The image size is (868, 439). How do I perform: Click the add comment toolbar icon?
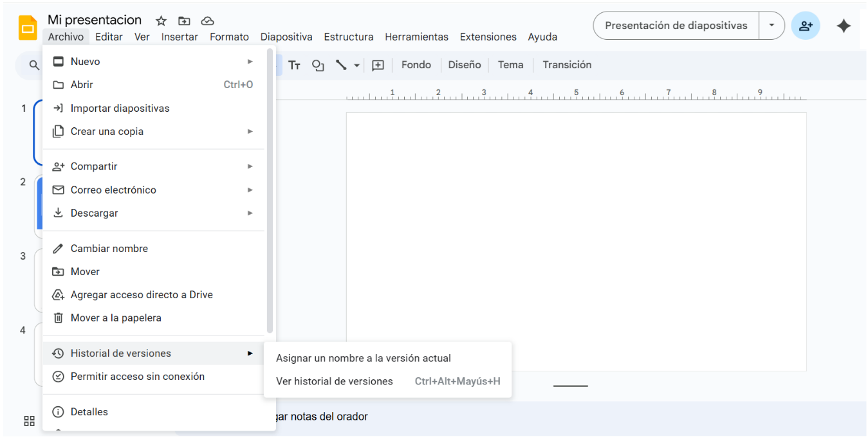[x=378, y=65]
